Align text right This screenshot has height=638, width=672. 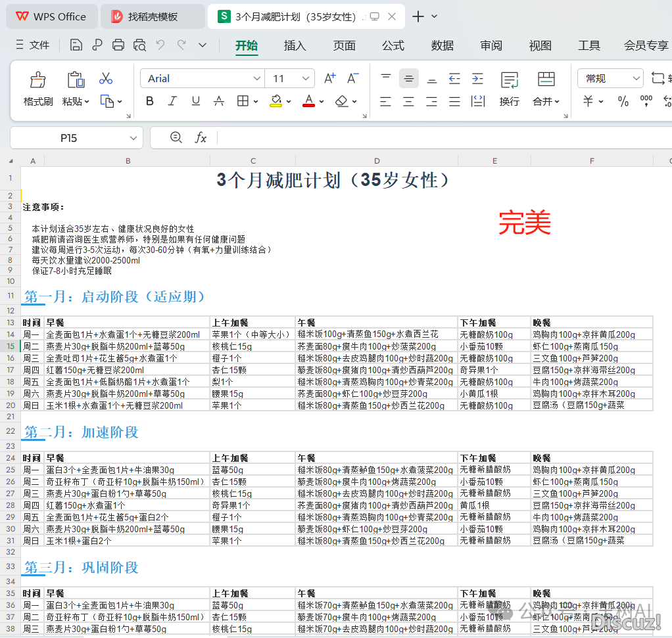431,101
